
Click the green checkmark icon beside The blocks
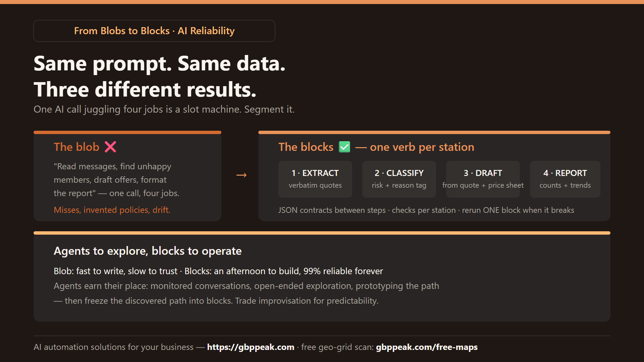(344, 147)
